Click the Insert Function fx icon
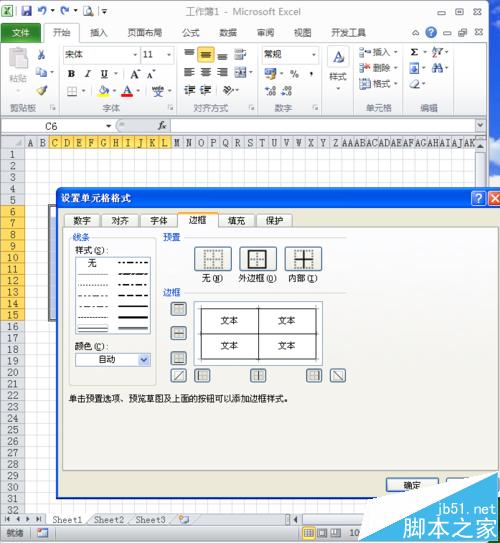Image resolution: width=500 pixels, height=543 pixels. pos(162,125)
